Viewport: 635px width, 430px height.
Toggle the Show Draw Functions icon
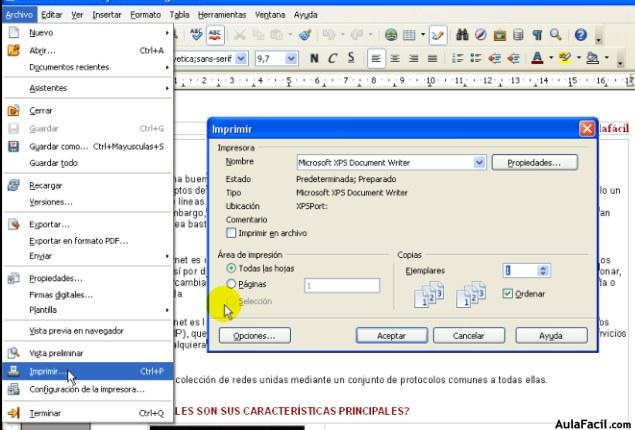click(x=438, y=35)
